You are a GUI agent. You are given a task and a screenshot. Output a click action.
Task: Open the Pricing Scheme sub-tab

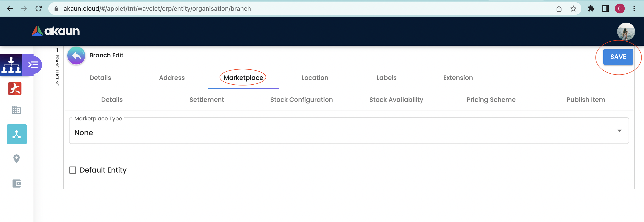(491, 100)
